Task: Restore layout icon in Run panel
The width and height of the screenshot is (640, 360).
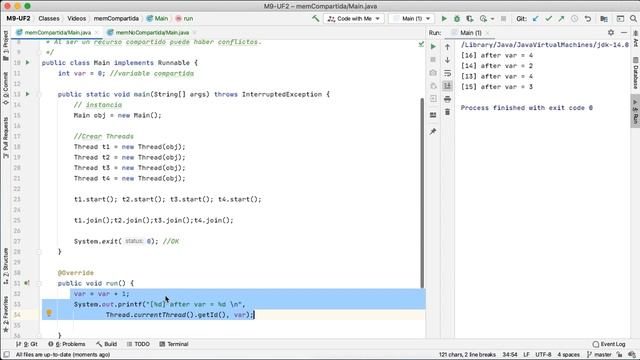Action: click(433, 115)
